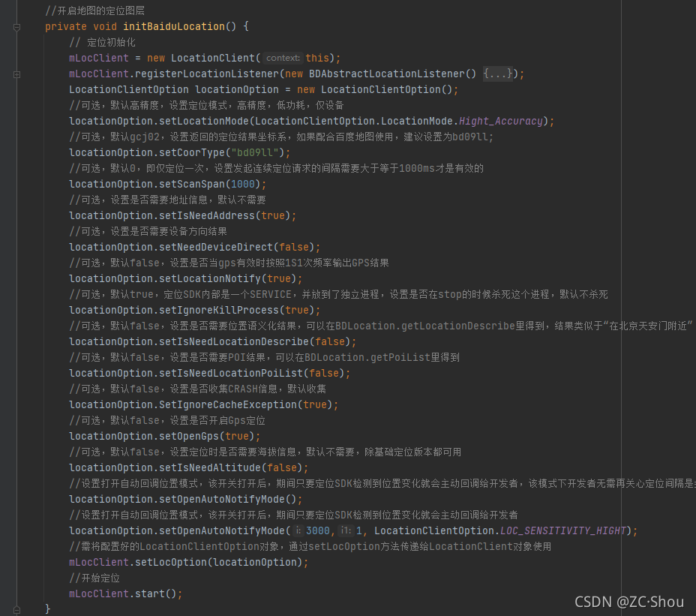Click the SetIgnoreCacheException(true) line

(x=204, y=405)
